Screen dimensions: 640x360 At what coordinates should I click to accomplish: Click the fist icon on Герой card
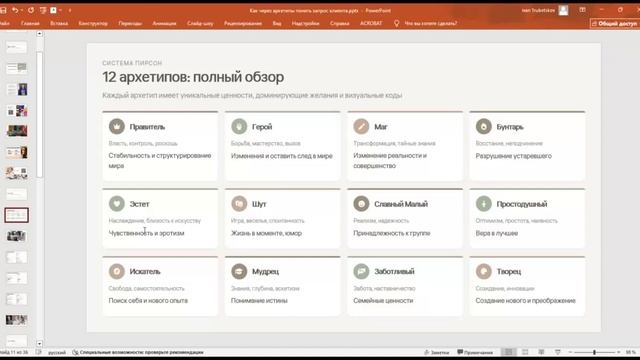pyautogui.click(x=239, y=127)
